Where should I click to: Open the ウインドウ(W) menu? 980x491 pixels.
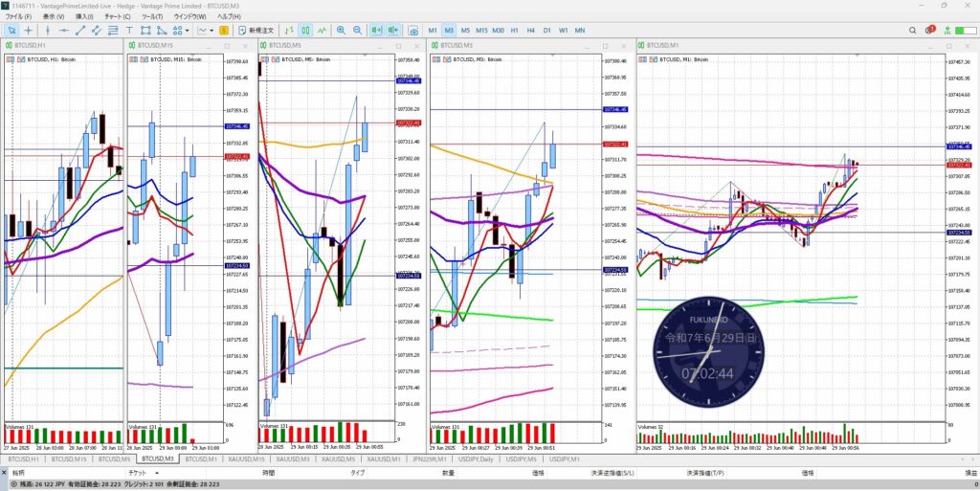pos(190,16)
